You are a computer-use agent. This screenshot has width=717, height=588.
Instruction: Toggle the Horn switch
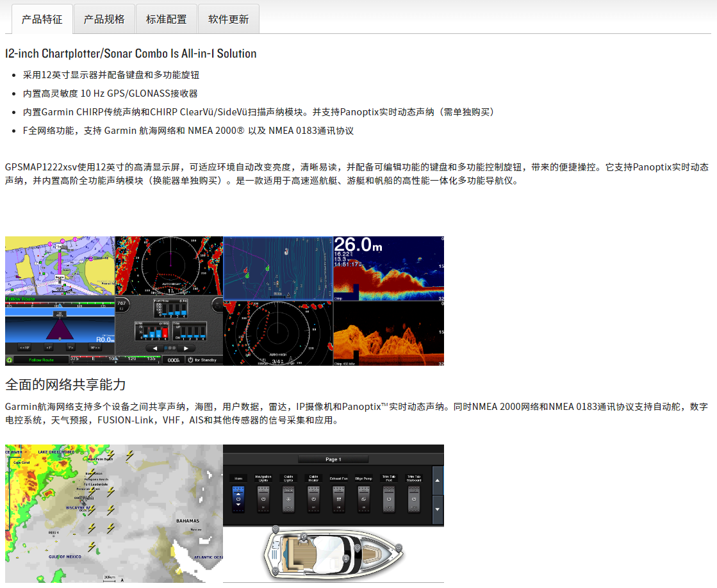tap(238, 498)
